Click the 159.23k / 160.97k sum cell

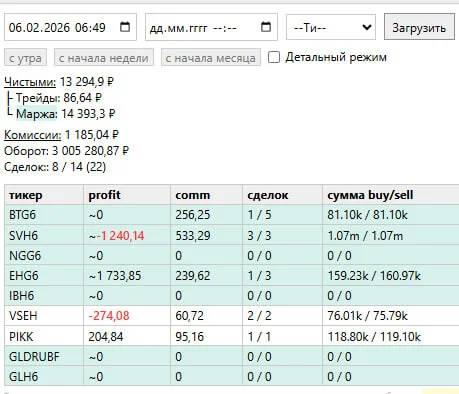click(391, 276)
